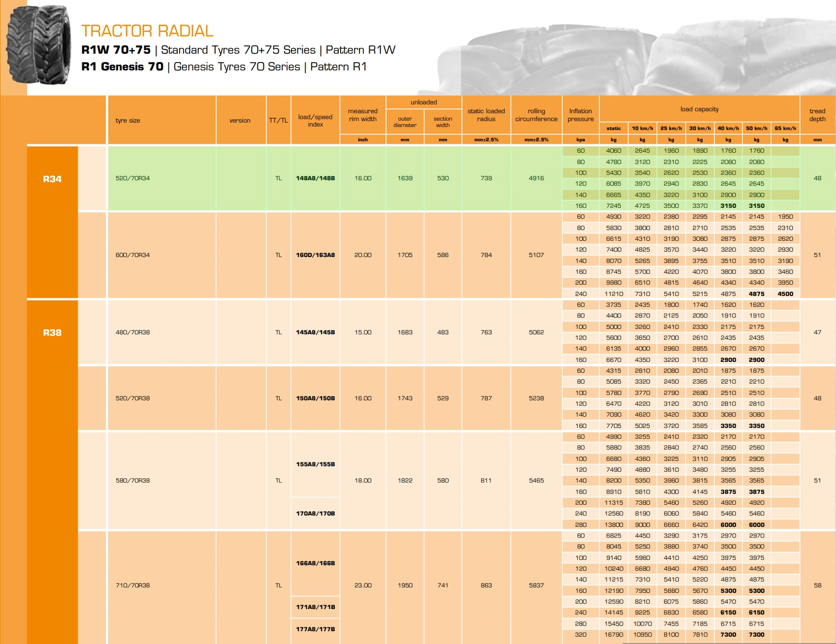The width and height of the screenshot is (836, 644).
Task: Click the 160D/163A8 load index cell
Action: [x=315, y=255]
